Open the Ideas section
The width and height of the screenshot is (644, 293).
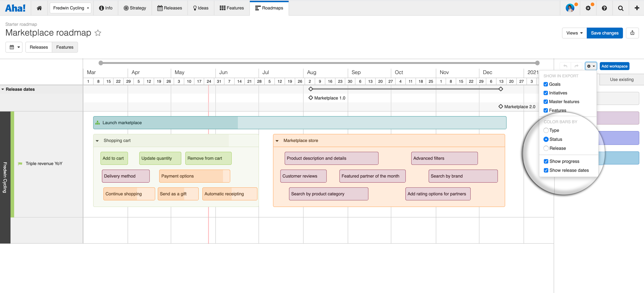pos(201,8)
